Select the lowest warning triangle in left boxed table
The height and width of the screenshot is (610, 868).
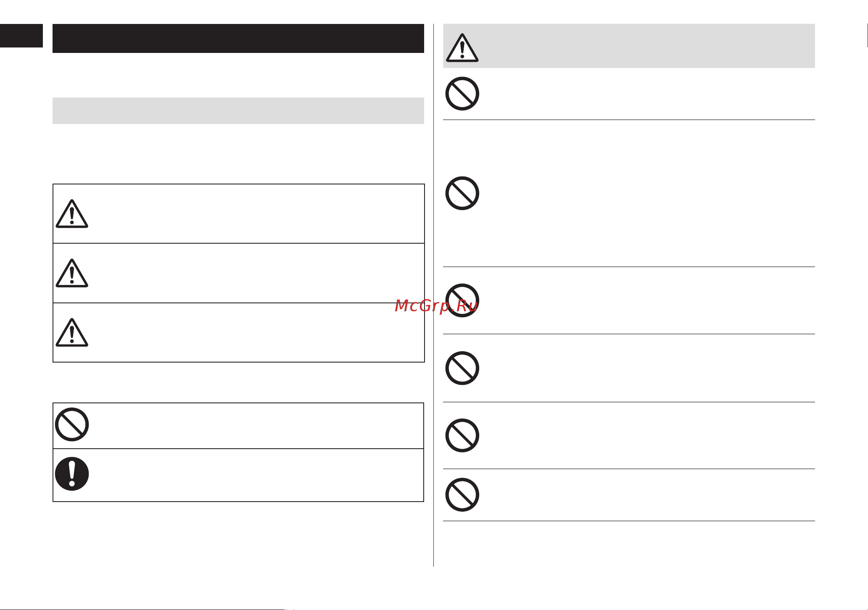[72, 332]
